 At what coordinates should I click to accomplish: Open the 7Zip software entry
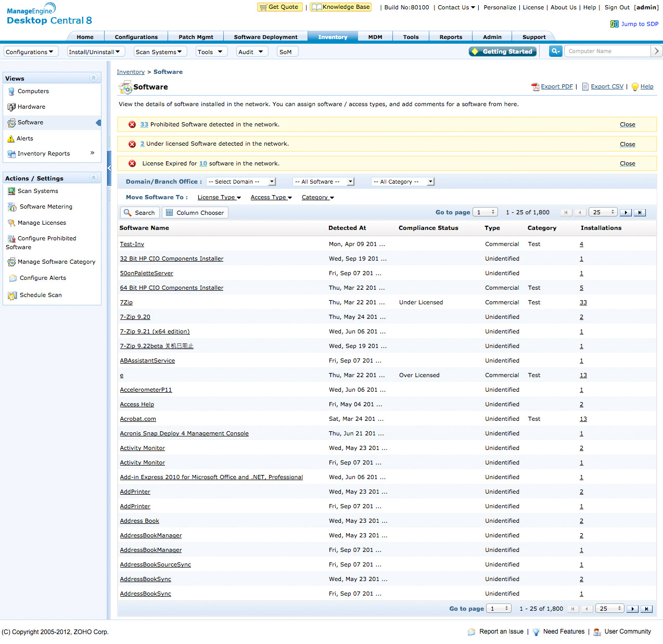coord(126,303)
